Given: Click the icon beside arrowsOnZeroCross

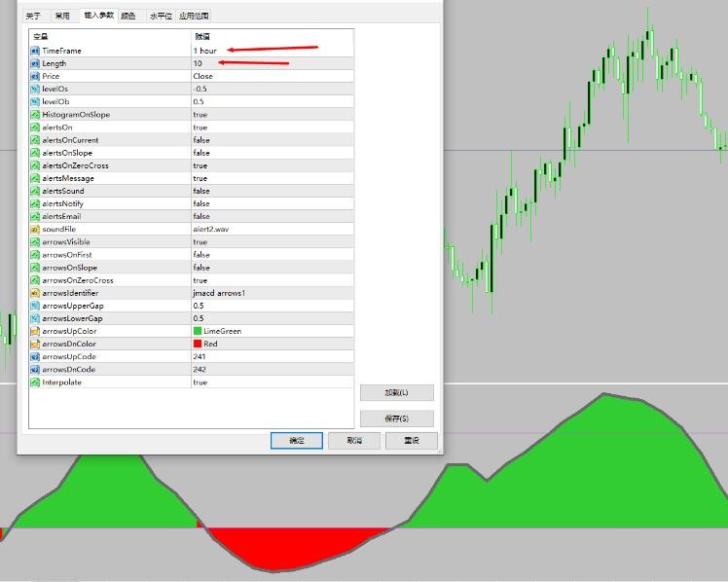Looking at the screenshot, I should coord(35,280).
